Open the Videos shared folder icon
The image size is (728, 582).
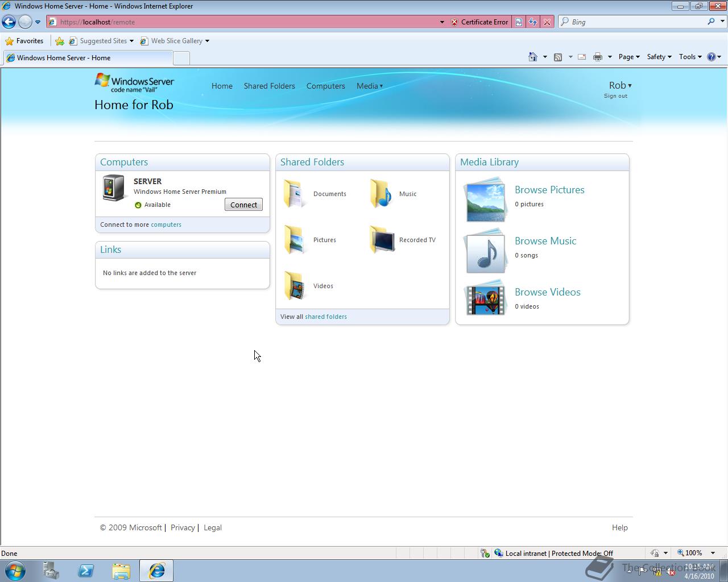(x=295, y=286)
